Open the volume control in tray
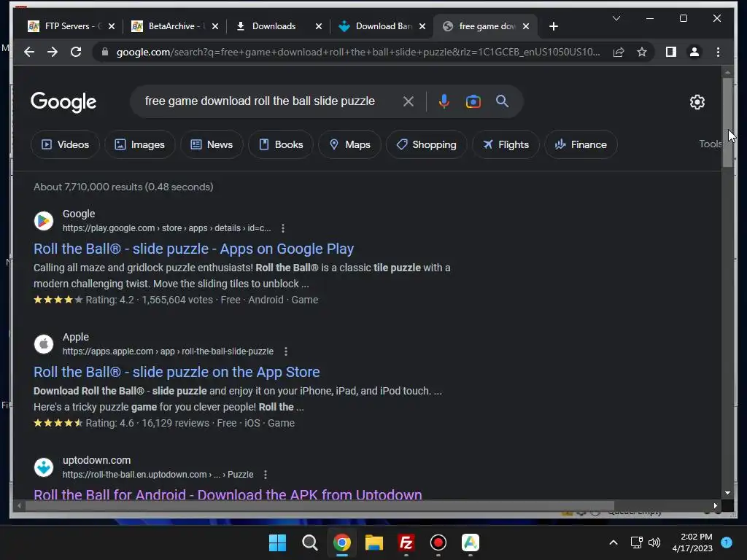747x560 pixels. click(654, 542)
